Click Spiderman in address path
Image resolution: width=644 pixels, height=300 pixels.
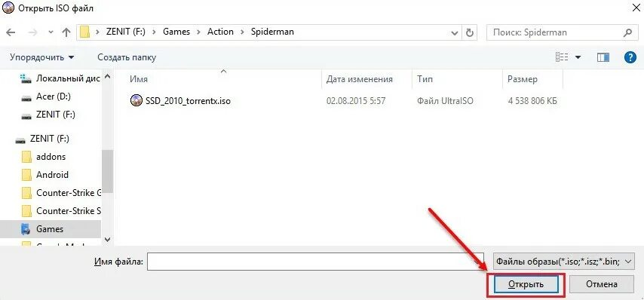coord(273,32)
